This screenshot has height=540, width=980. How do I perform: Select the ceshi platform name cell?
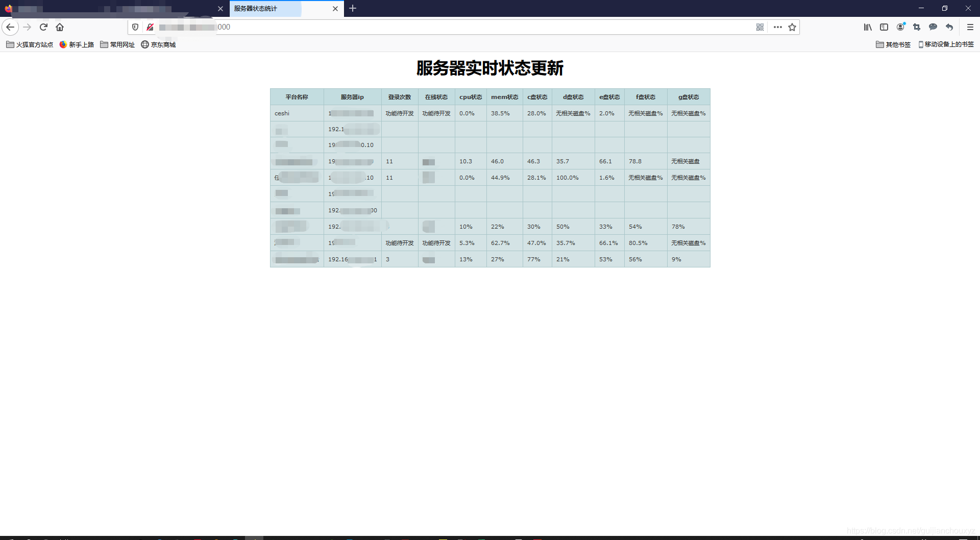pyautogui.click(x=297, y=113)
